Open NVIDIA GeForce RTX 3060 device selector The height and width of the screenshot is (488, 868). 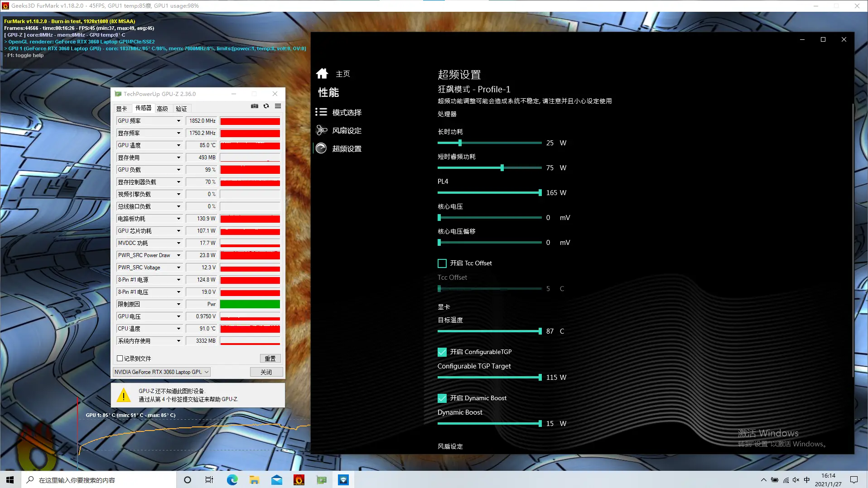pyautogui.click(x=161, y=372)
